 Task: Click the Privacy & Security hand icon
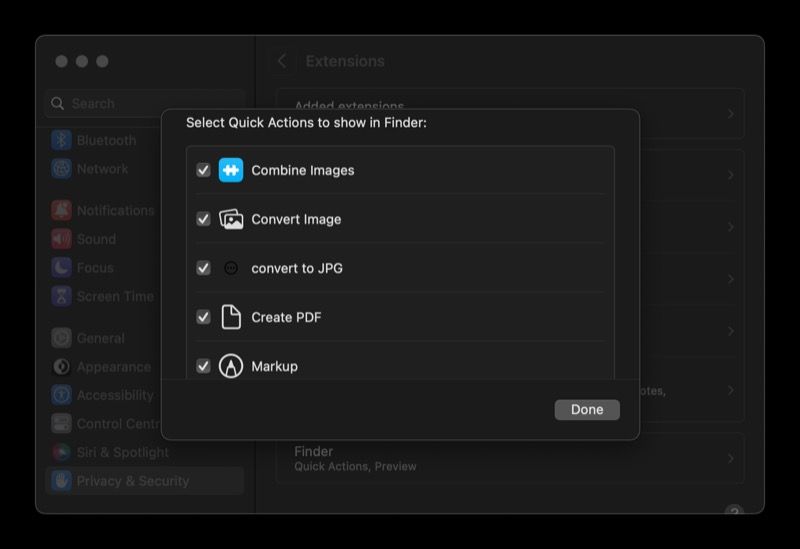tap(61, 481)
